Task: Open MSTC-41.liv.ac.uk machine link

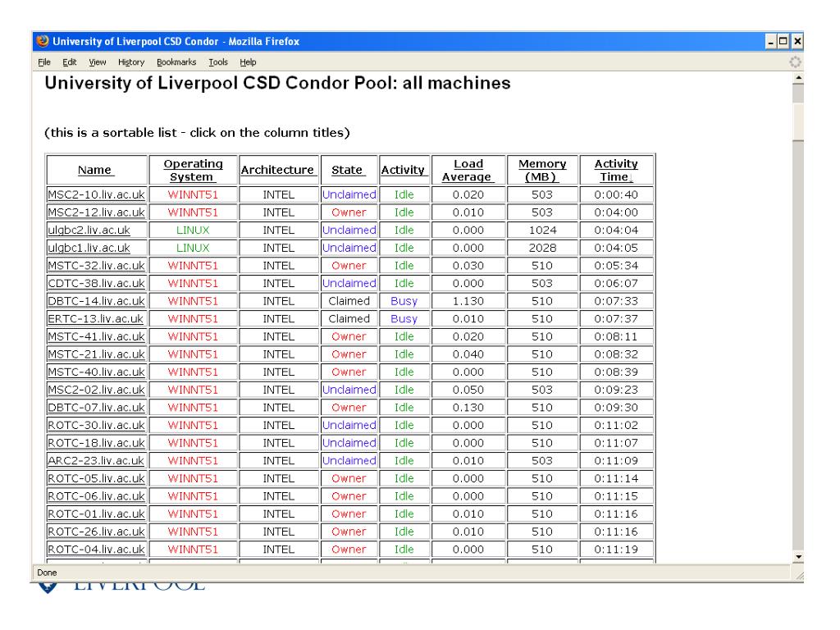Action: (x=97, y=336)
